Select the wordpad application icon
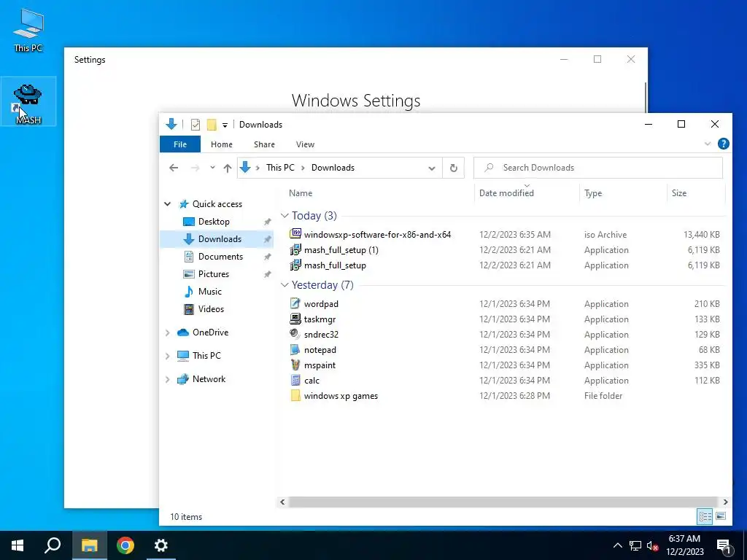This screenshot has height=560, width=747. tap(295, 304)
